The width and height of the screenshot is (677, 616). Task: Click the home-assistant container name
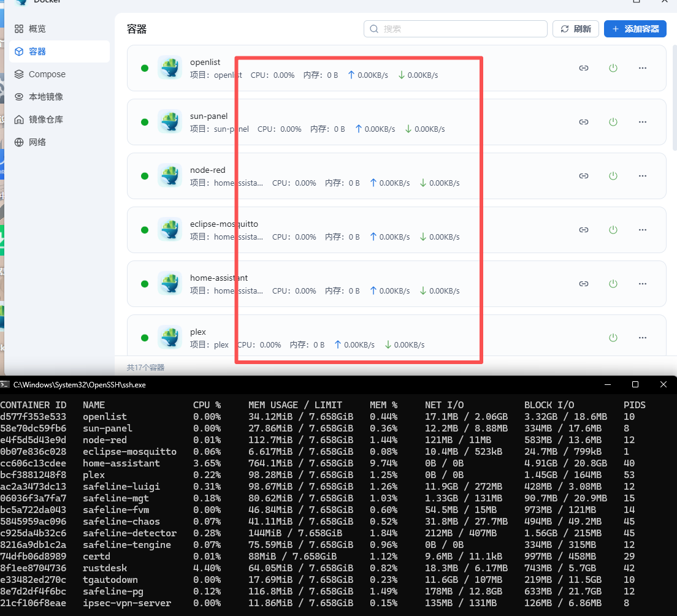tap(219, 278)
